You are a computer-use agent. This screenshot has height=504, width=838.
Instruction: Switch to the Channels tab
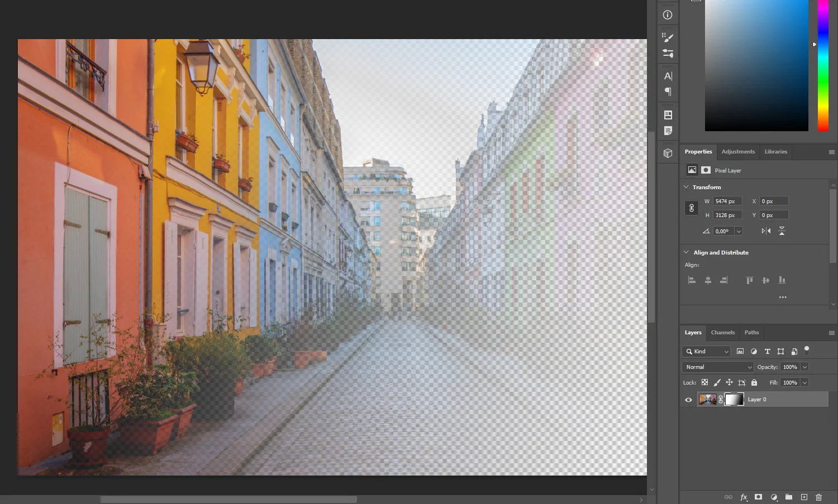(x=722, y=332)
